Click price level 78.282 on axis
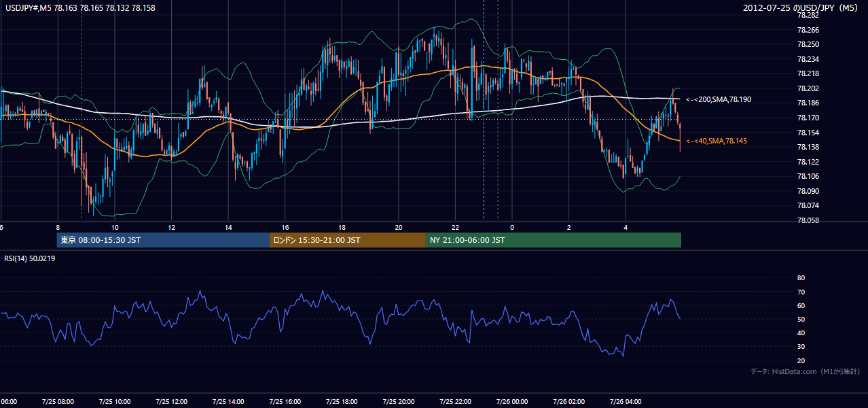 809,15
